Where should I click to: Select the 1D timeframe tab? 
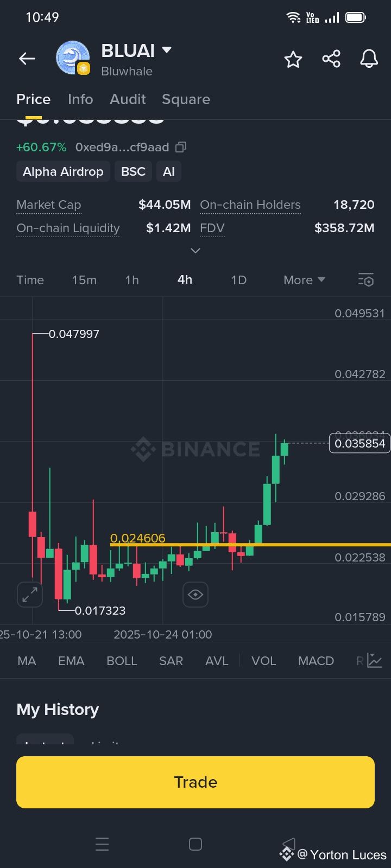[238, 280]
